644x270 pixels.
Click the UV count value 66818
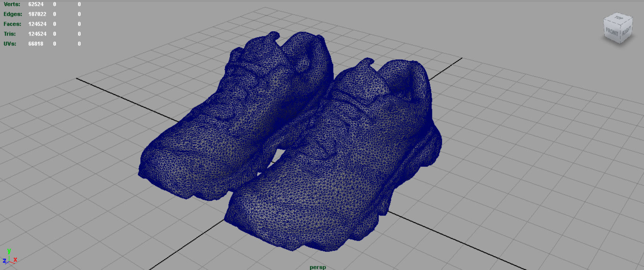click(x=36, y=43)
